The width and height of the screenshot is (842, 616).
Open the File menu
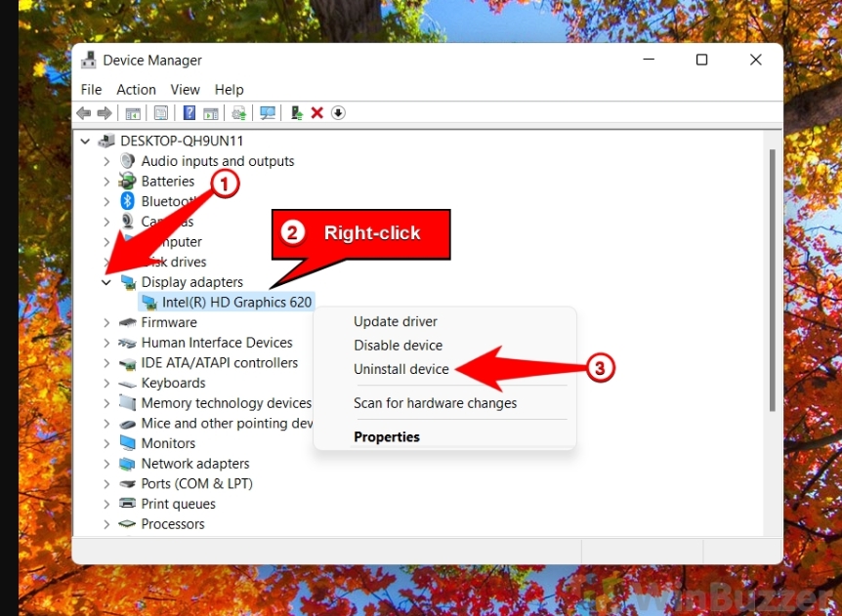click(x=91, y=89)
